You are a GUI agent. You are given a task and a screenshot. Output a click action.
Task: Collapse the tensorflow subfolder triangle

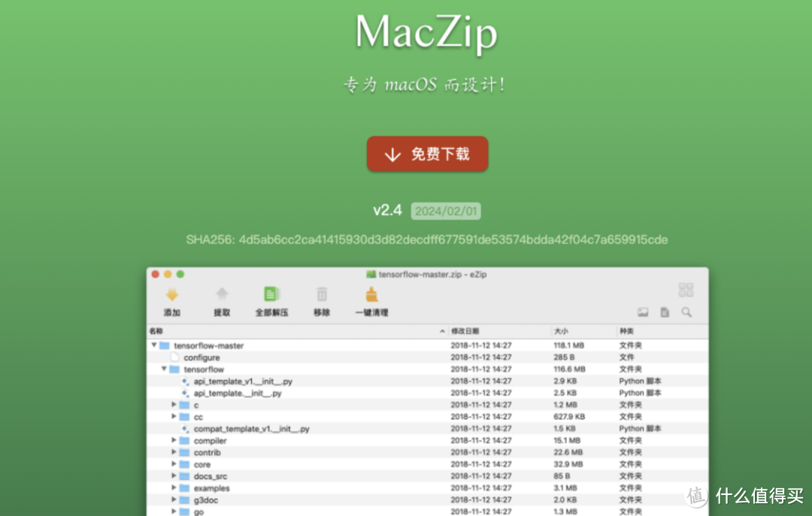[x=164, y=369]
